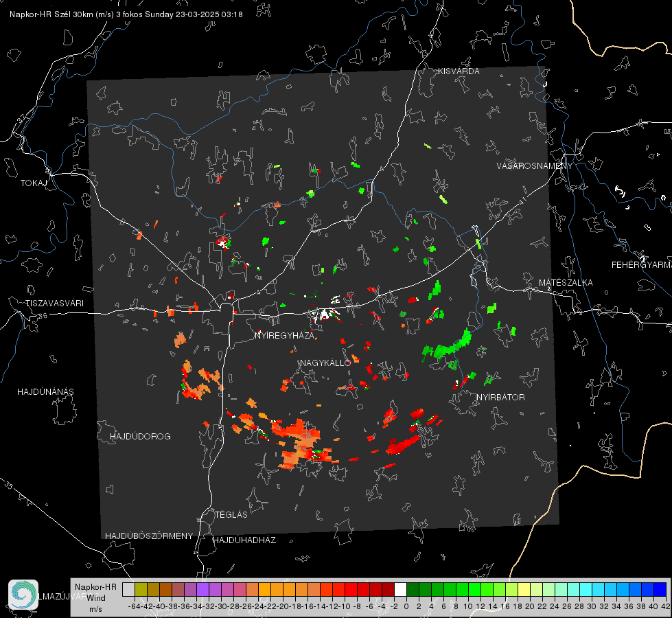Click the HAJDÚDOROG city label

click(x=140, y=437)
